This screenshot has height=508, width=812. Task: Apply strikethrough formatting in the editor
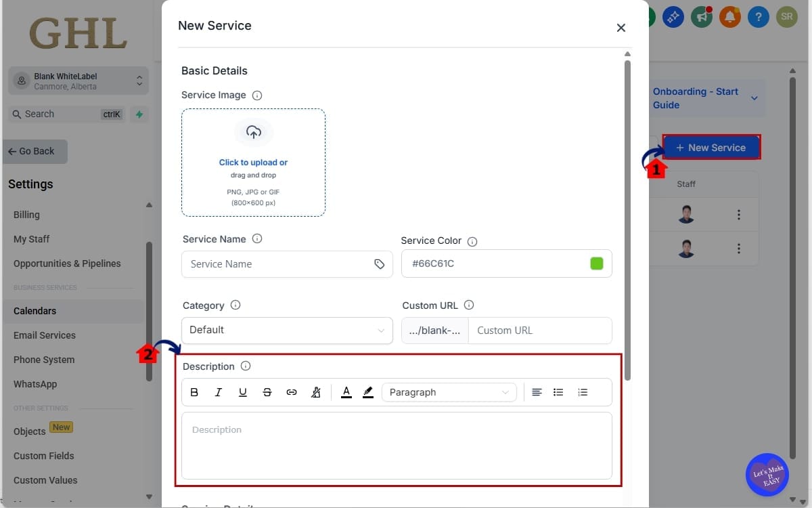coord(267,391)
